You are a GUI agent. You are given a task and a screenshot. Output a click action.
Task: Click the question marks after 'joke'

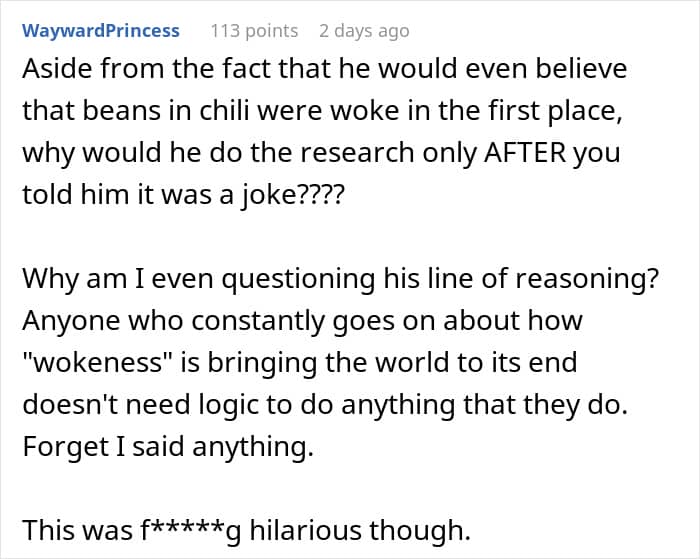click(x=321, y=195)
